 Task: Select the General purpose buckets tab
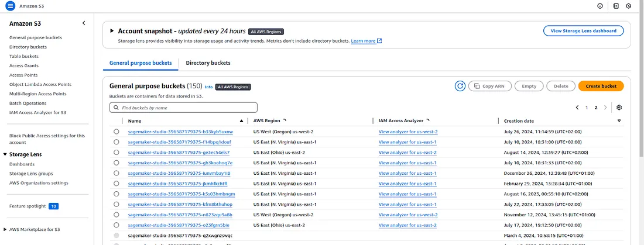tap(140, 63)
